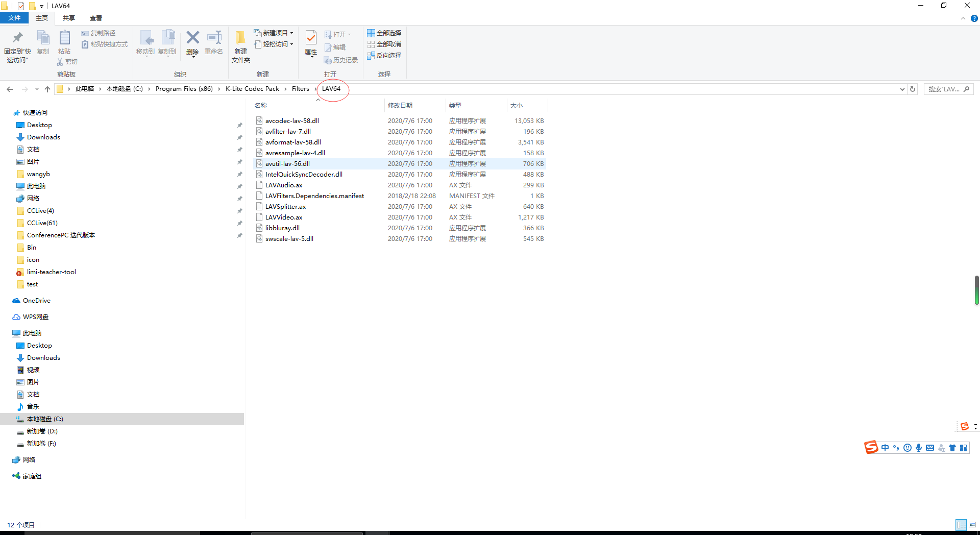Switch to large icons view in status bar
Viewport: 980px width, 535px height.
pos(972,525)
